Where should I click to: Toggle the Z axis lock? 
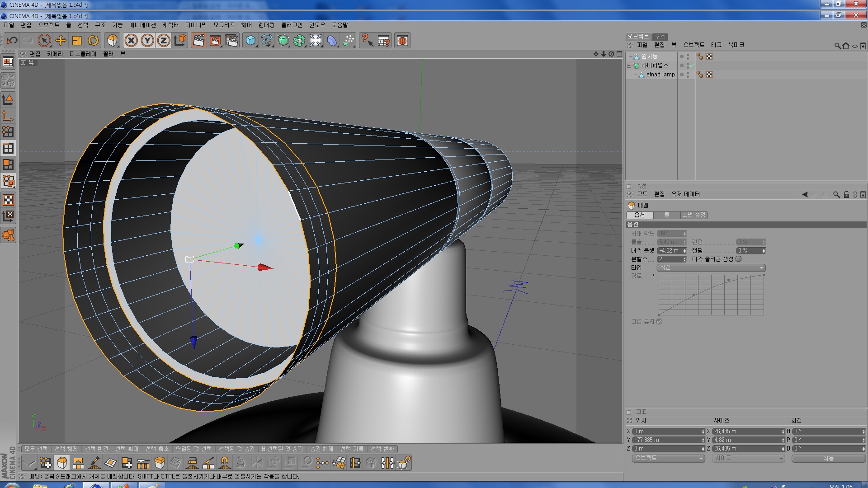(164, 41)
